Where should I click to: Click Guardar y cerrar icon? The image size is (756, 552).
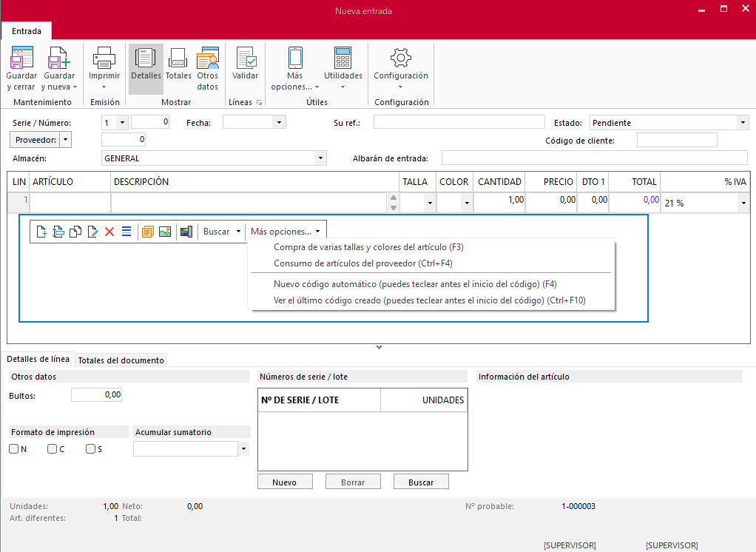click(21, 58)
